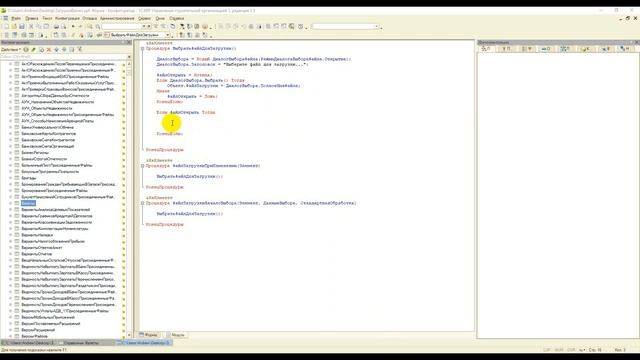This screenshot has width=640, height=360.
Task: Select БанковскиеСчетаОрганизаций in the tree
Action: [47, 146]
